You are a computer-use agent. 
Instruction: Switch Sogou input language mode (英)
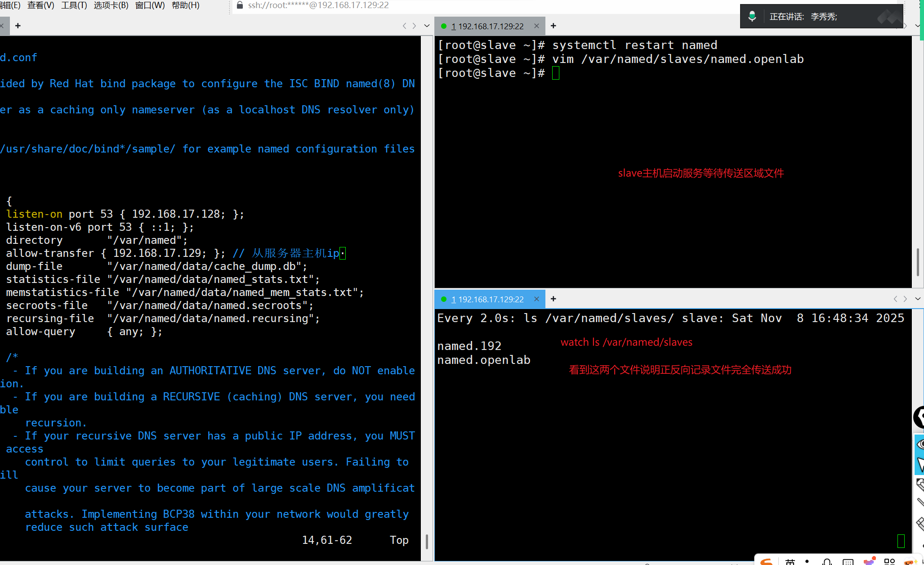790,561
